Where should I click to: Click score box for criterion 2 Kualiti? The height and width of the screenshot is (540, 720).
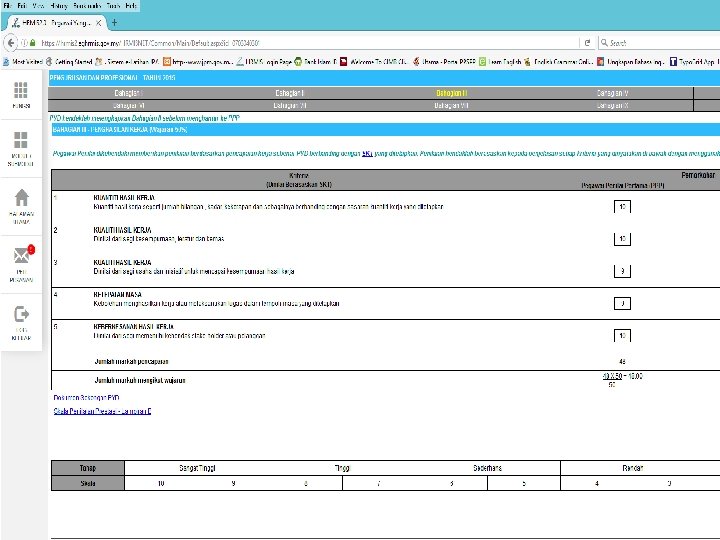[x=622, y=239]
